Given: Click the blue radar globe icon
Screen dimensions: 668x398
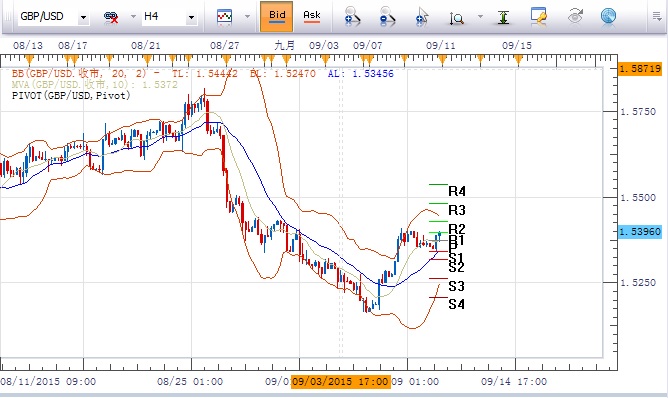Looking at the screenshot, I should click(x=608, y=16).
